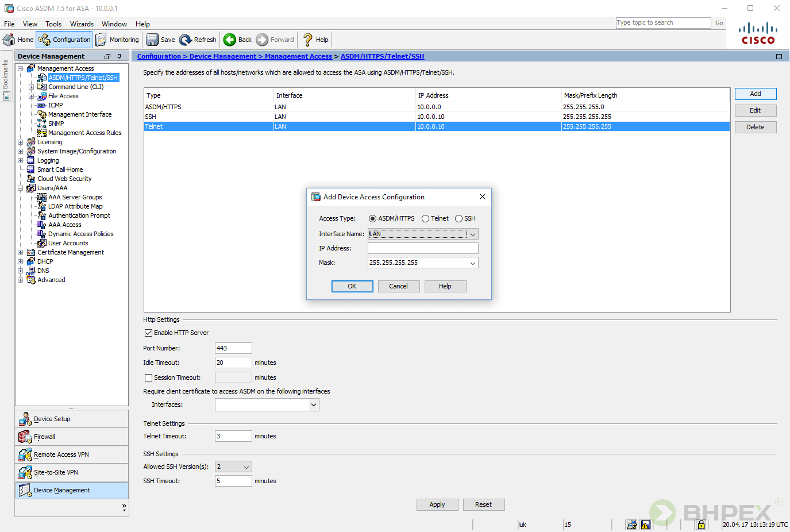Screen dimensions: 790x532
Task: Click the Device Setup panel icon
Action: click(25, 419)
